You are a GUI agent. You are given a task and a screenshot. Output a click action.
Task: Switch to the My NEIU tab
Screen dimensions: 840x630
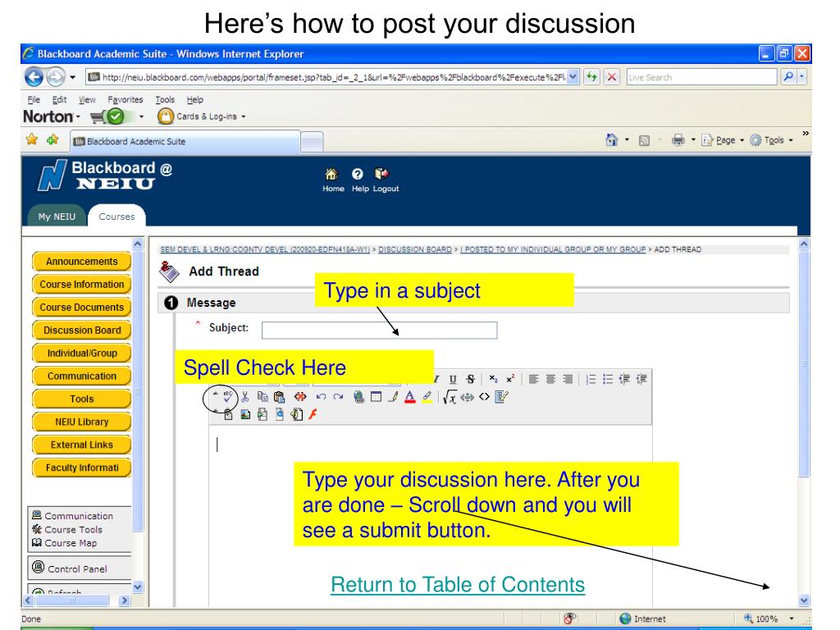click(x=57, y=217)
